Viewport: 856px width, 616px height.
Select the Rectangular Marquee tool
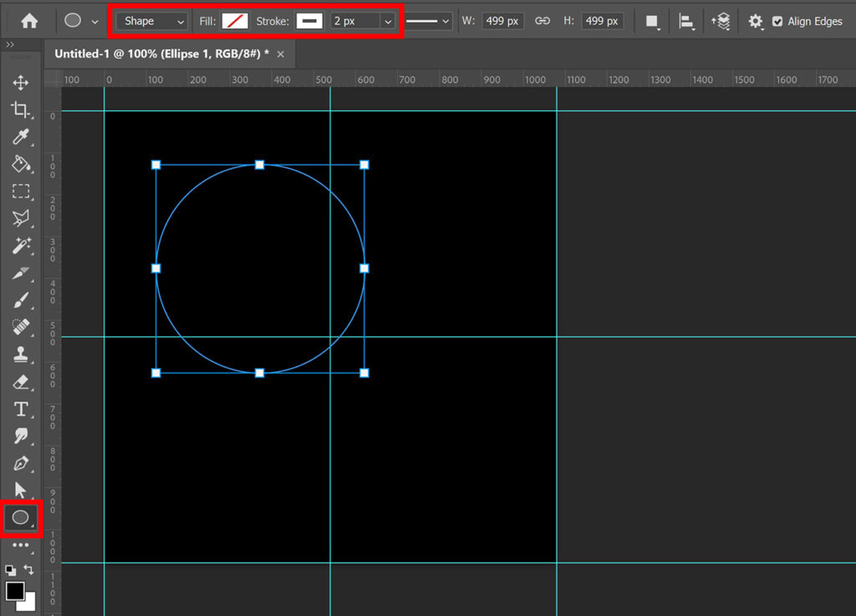(x=21, y=191)
